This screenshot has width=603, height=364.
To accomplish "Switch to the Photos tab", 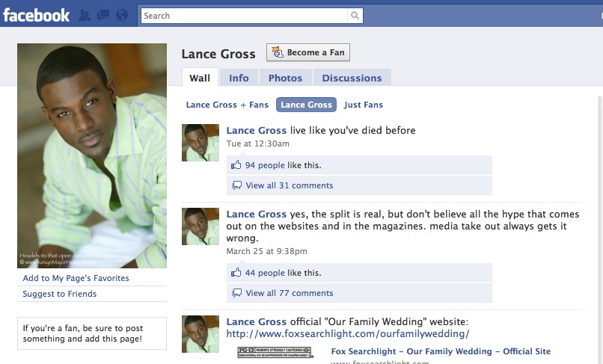I will tap(285, 78).
